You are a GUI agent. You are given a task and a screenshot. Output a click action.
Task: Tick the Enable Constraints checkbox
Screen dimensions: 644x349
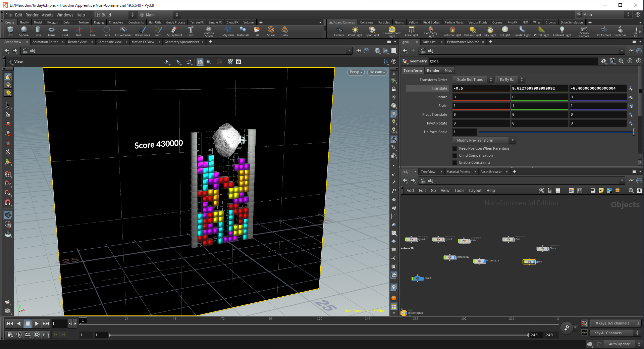coord(455,163)
